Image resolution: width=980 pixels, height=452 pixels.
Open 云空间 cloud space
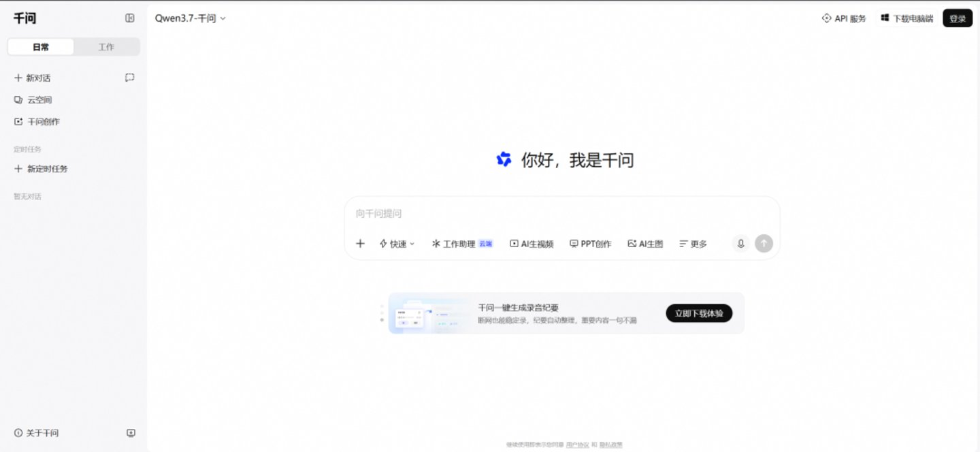click(33, 100)
